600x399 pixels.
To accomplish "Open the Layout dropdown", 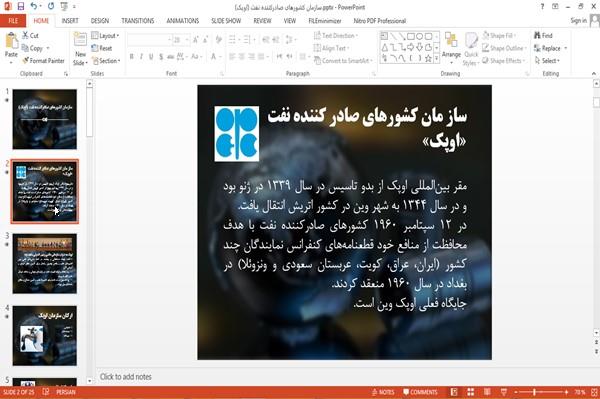I will pos(105,36).
